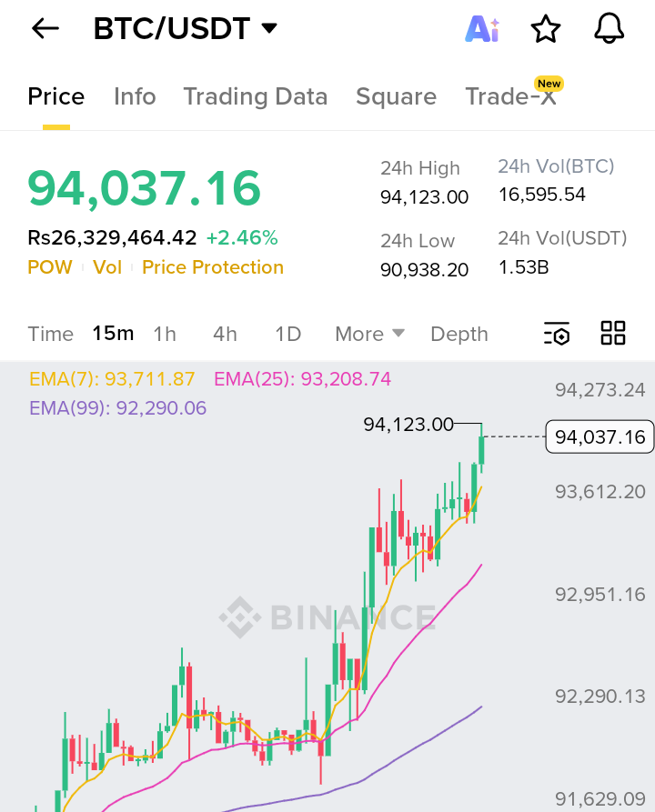Tap the 94,123.00 high label on chart
This screenshot has width=655, height=812.
[x=408, y=425]
